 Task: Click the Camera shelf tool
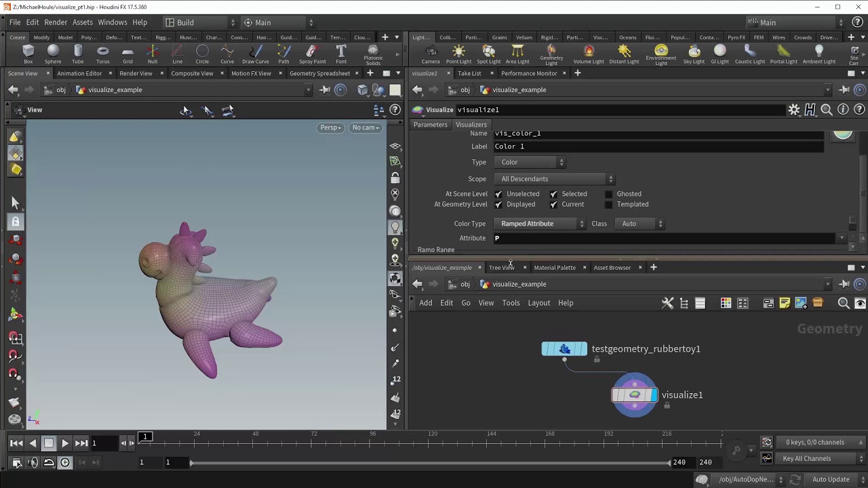(430, 54)
